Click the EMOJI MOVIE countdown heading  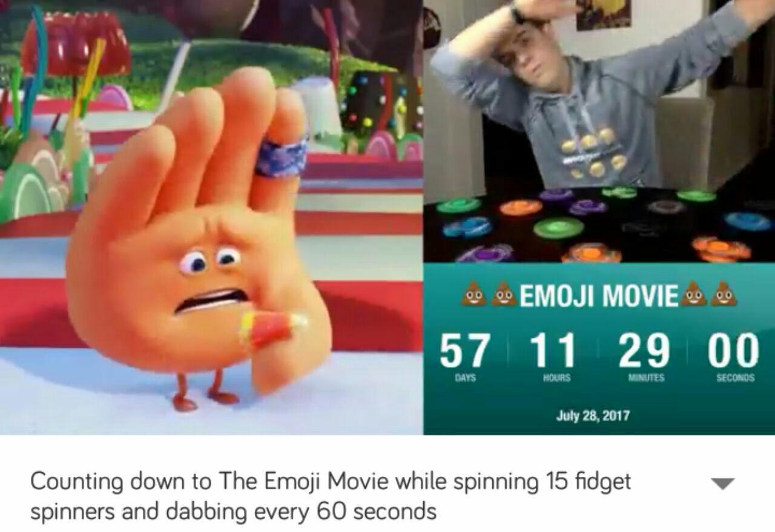tap(598, 295)
